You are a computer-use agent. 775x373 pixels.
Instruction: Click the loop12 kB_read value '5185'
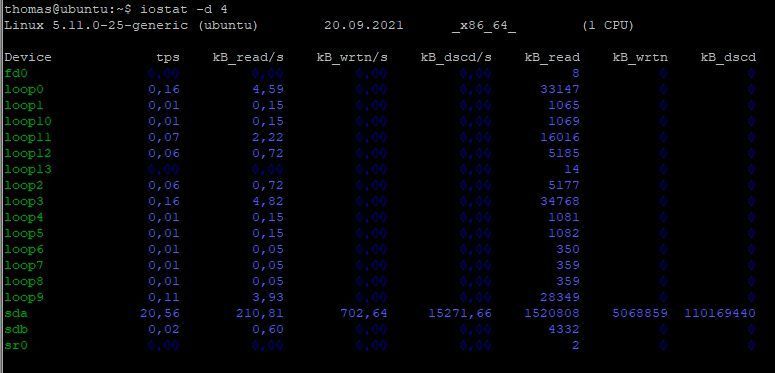tap(564, 154)
